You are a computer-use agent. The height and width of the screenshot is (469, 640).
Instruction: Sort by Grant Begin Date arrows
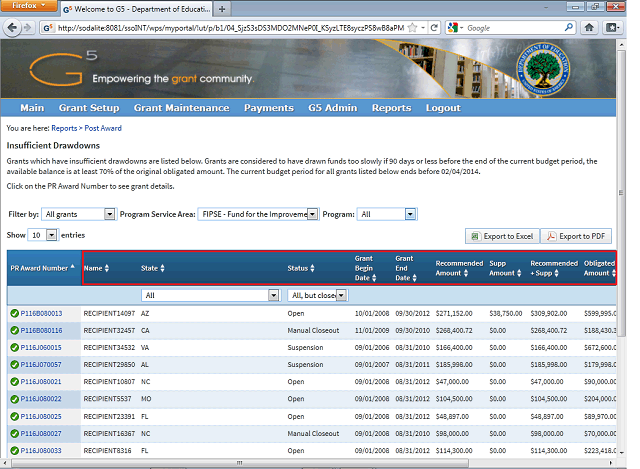tap(374, 278)
